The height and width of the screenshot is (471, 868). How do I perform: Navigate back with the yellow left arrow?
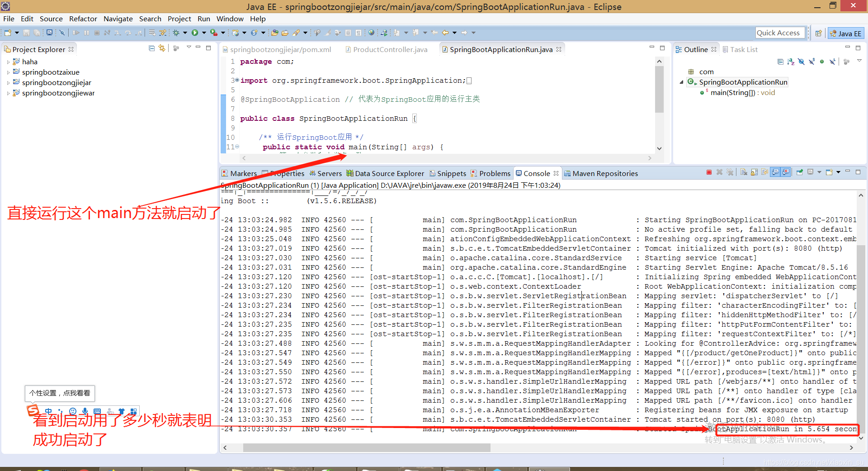pos(445,33)
